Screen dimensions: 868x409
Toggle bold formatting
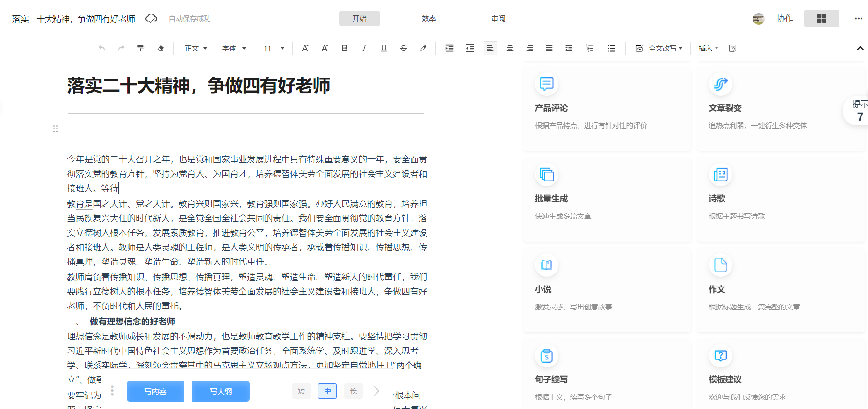[x=345, y=48]
